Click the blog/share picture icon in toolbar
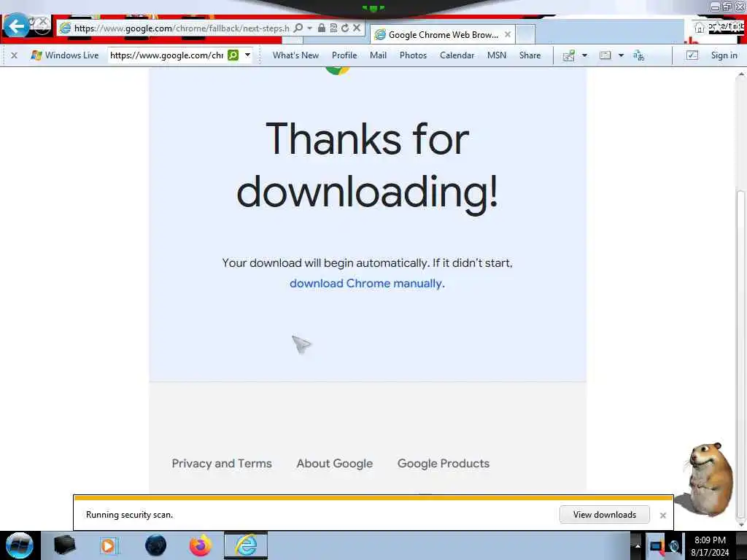 (569, 55)
